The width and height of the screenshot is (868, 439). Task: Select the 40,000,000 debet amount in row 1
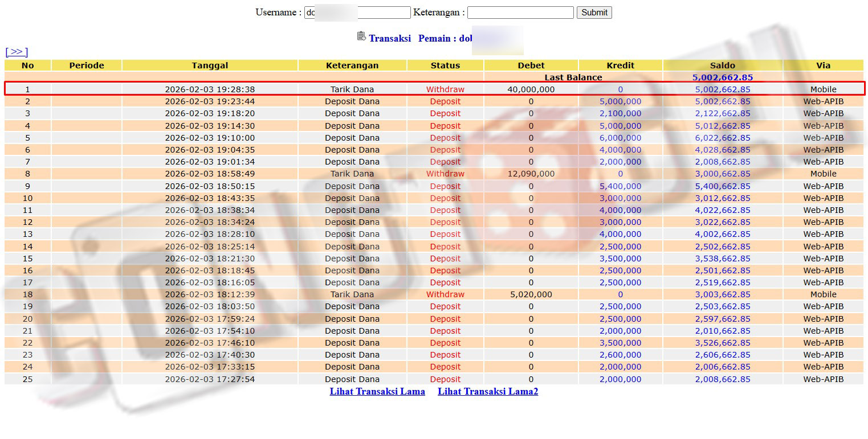tap(531, 89)
